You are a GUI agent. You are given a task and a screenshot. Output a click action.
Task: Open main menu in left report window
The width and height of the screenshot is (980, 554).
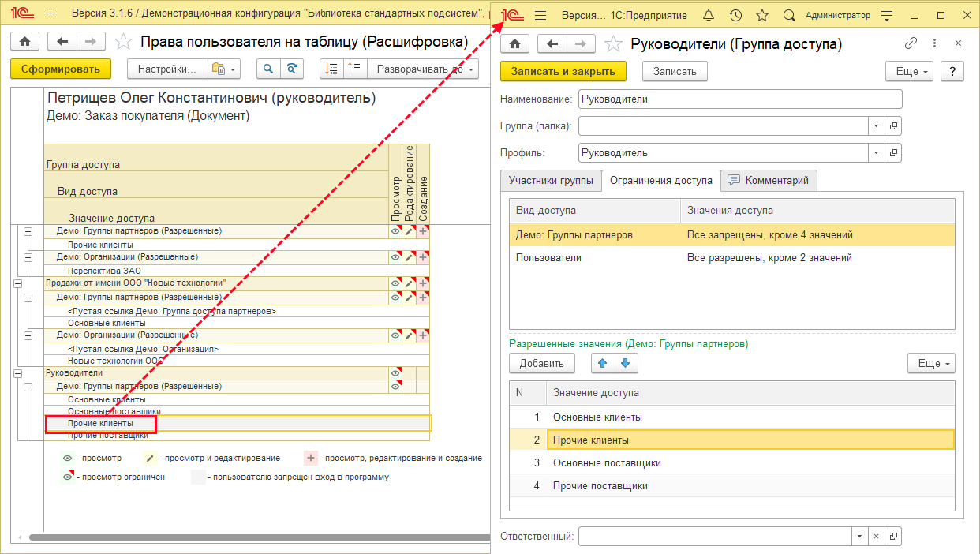tap(50, 15)
